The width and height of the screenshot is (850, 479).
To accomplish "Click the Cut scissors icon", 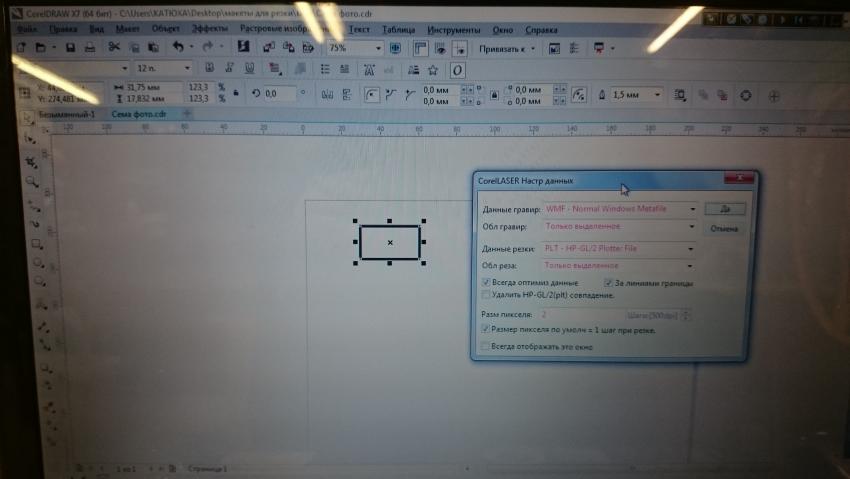I will pos(115,47).
